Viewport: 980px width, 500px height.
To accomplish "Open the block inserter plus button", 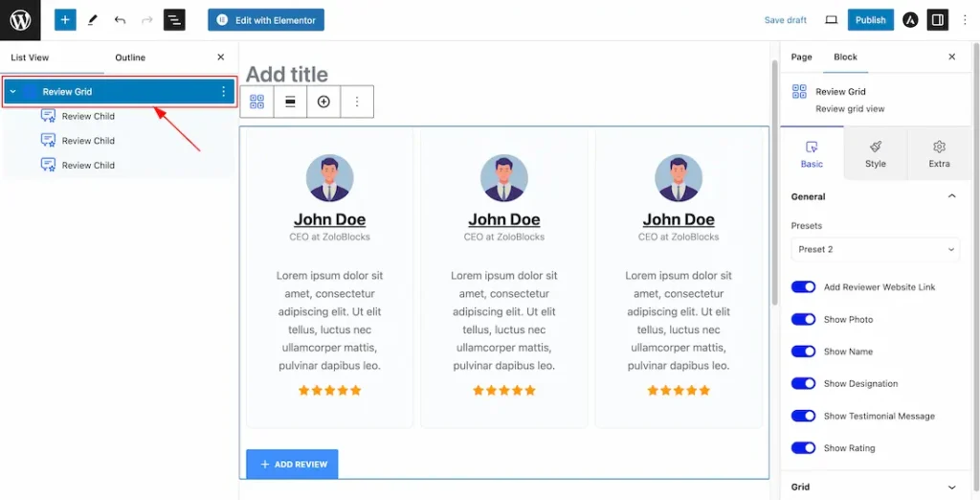I will 65,20.
